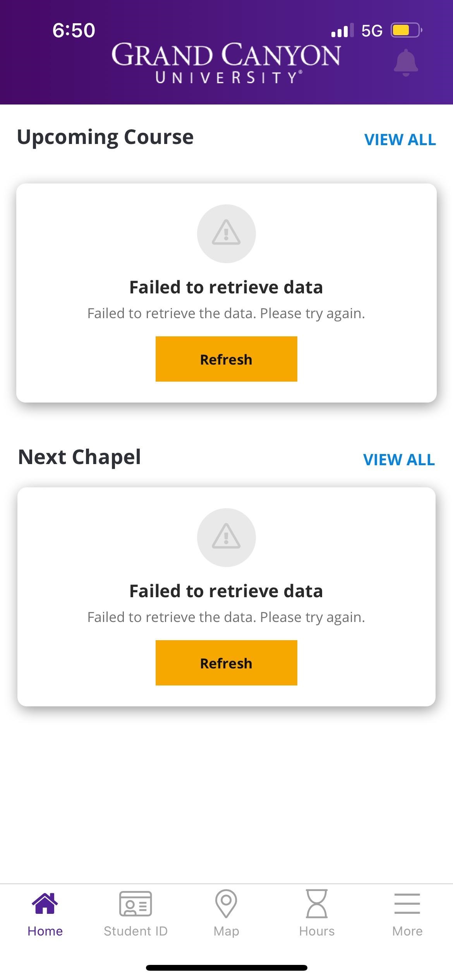This screenshot has width=453, height=980.
Task: Tap the Map pin icon
Action: (x=226, y=904)
